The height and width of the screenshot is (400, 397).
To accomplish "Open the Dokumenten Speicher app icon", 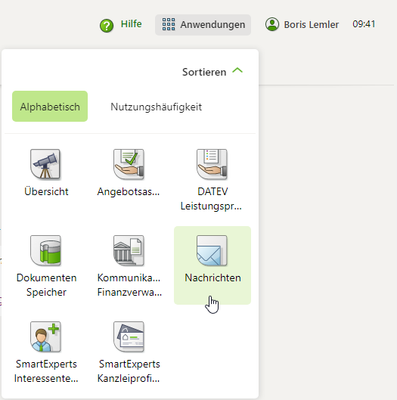I will (46, 251).
